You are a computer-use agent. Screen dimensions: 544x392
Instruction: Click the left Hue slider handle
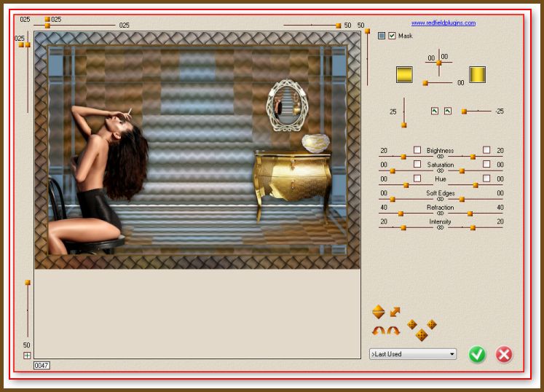[x=406, y=185]
